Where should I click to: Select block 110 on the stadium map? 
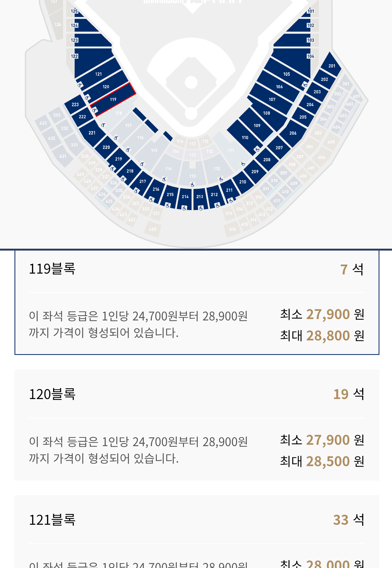click(245, 137)
